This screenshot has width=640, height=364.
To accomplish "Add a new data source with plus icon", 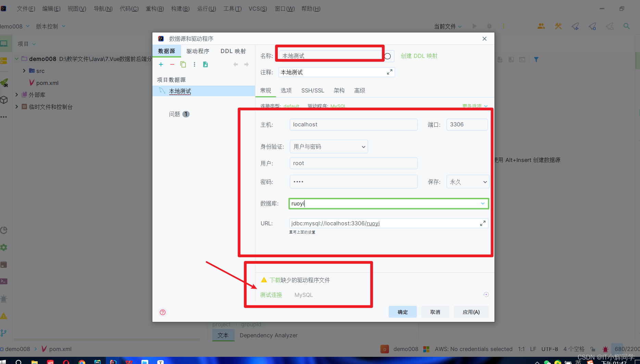I will pos(161,64).
